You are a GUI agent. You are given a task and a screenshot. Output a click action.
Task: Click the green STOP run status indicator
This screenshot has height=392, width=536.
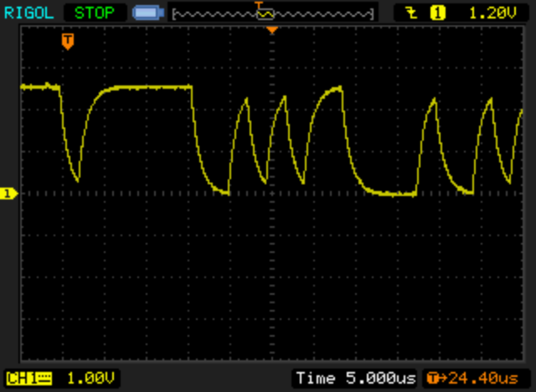click(x=94, y=13)
